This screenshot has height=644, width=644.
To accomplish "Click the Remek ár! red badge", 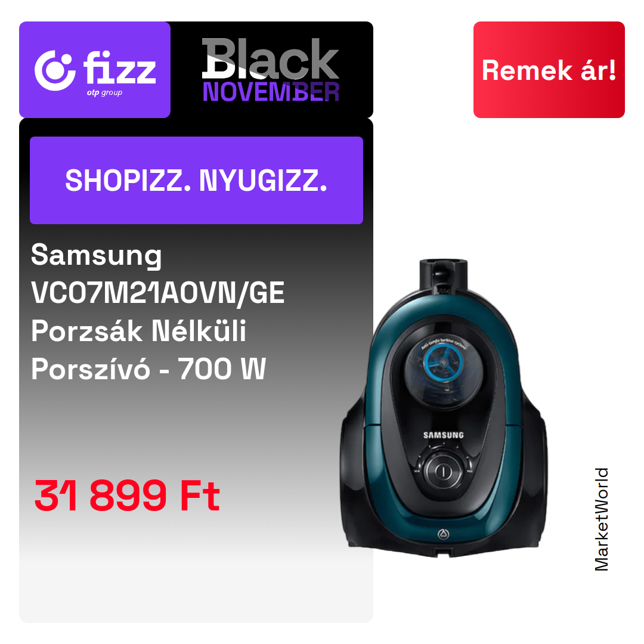I will [x=549, y=70].
